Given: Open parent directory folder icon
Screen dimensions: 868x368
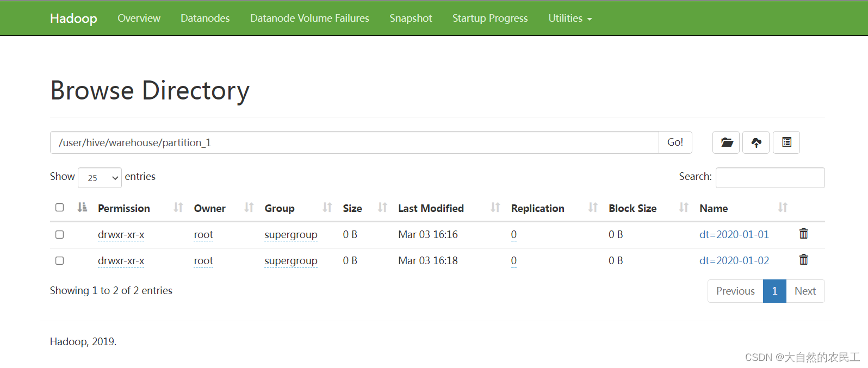Looking at the screenshot, I should point(726,142).
